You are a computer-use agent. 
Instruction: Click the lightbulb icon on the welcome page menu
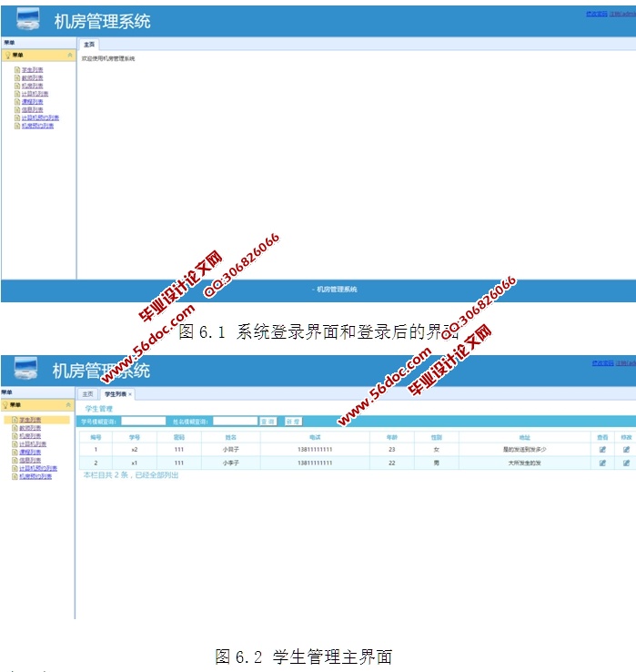(7, 55)
